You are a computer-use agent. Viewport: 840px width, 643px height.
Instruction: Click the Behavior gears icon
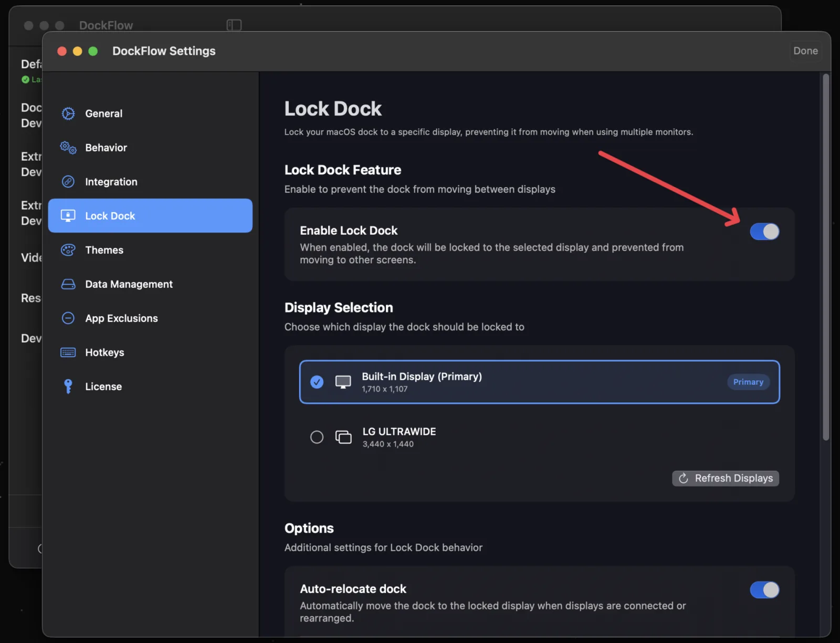tap(68, 148)
